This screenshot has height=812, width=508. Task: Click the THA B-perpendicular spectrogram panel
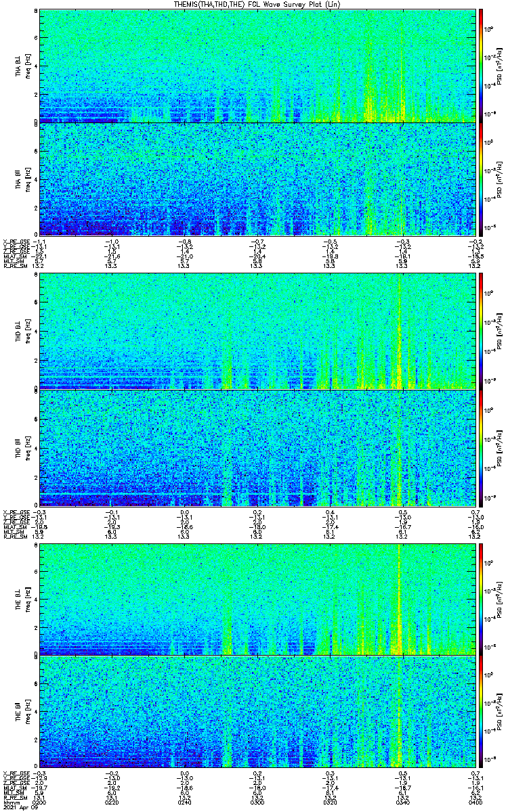pos(258,66)
